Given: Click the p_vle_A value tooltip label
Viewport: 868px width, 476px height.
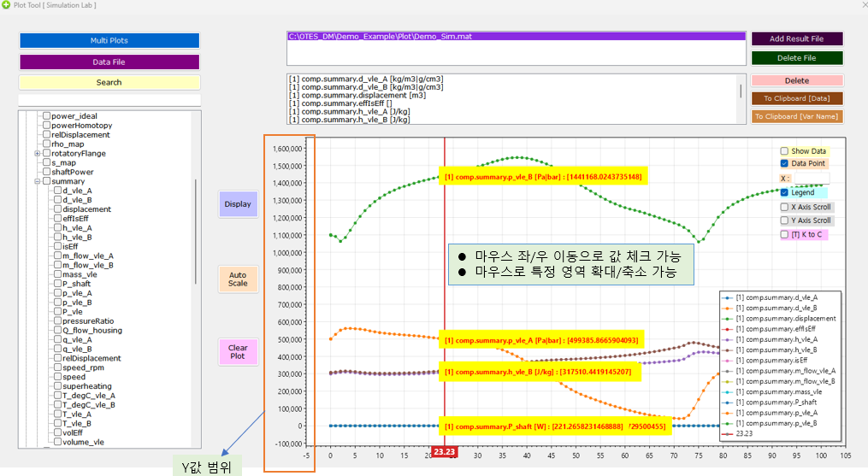Looking at the screenshot, I should tap(541, 340).
